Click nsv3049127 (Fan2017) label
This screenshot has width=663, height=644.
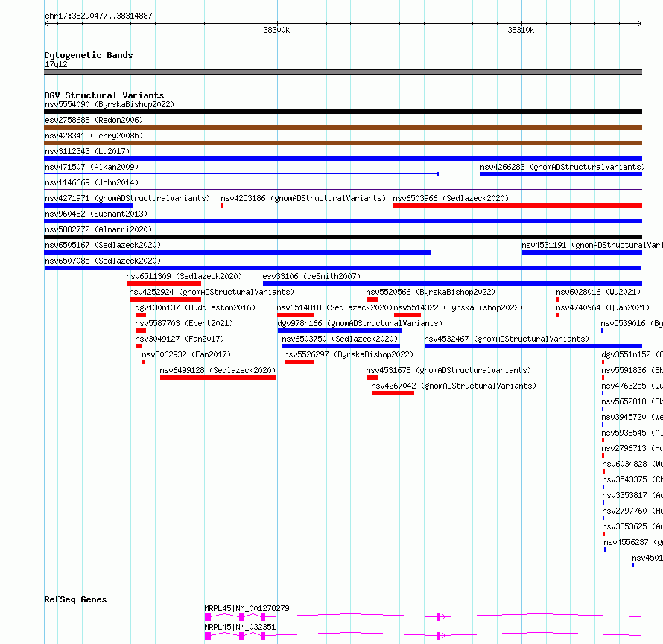coord(180,339)
